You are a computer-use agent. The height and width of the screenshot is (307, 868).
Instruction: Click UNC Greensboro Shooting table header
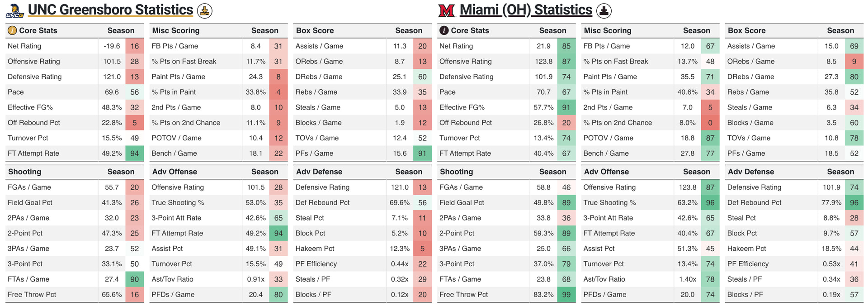[x=24, y=172]
